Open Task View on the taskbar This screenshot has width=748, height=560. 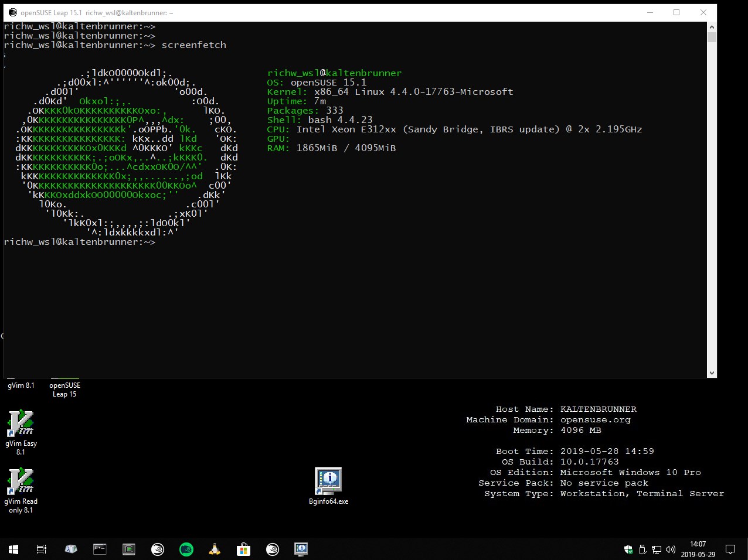click(x=42, y=549)
